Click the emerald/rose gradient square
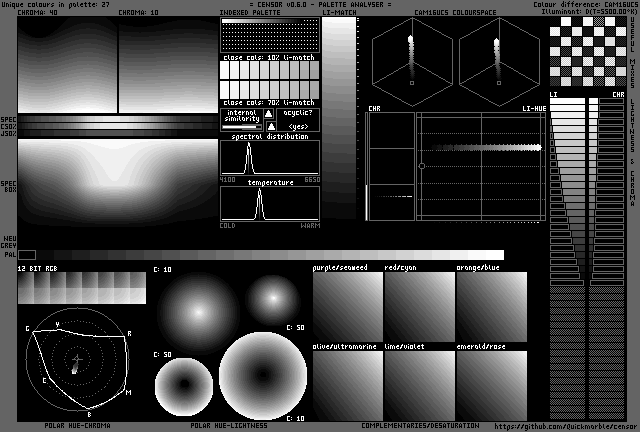Viewport: 640px width, 432px height. click(492, 386)
